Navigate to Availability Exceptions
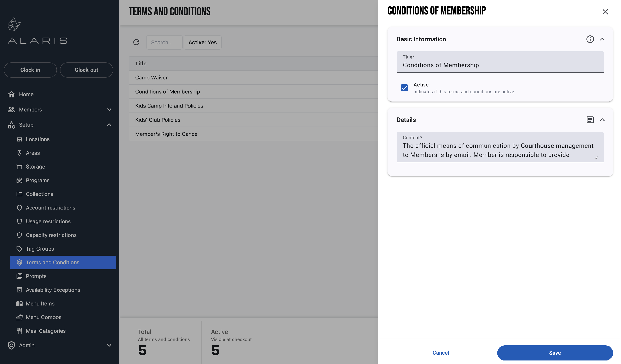Image resolution: width=621 pixels, height=364 pixels. coord(53,290)
